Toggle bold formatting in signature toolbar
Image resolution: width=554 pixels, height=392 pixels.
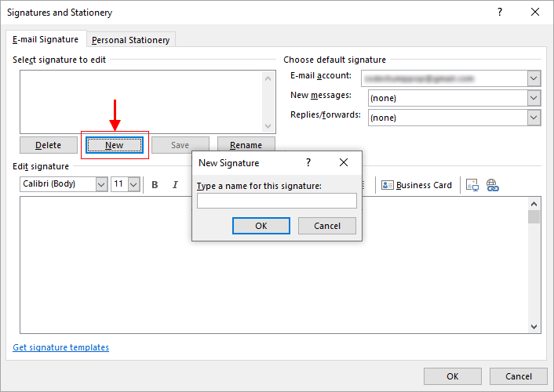coord(155,185)
